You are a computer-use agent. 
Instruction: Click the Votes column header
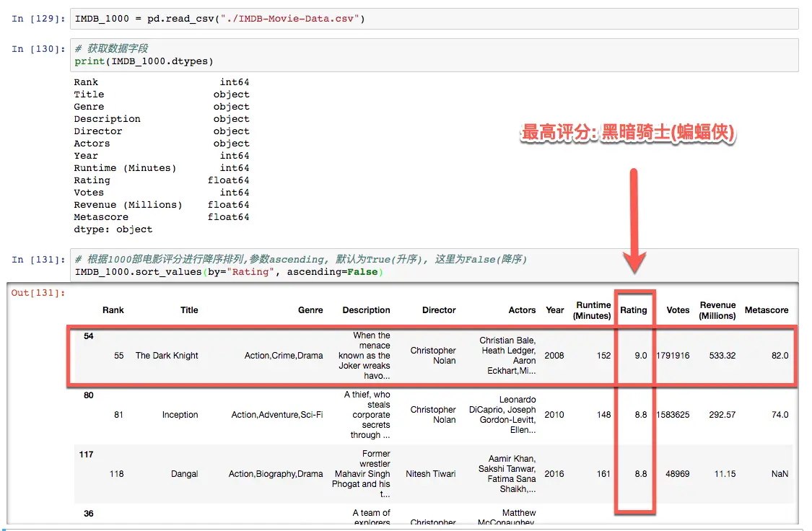click(x=678, y=310)
